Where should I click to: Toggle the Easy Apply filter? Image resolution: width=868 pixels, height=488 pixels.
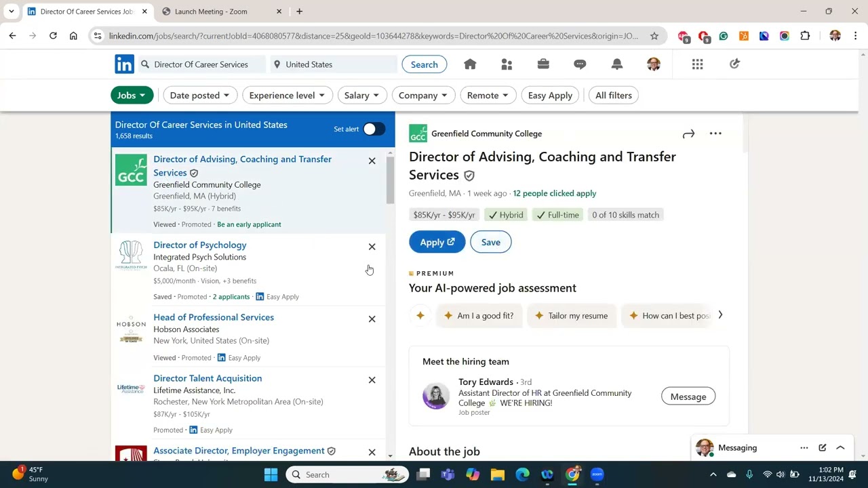point(550,95)
